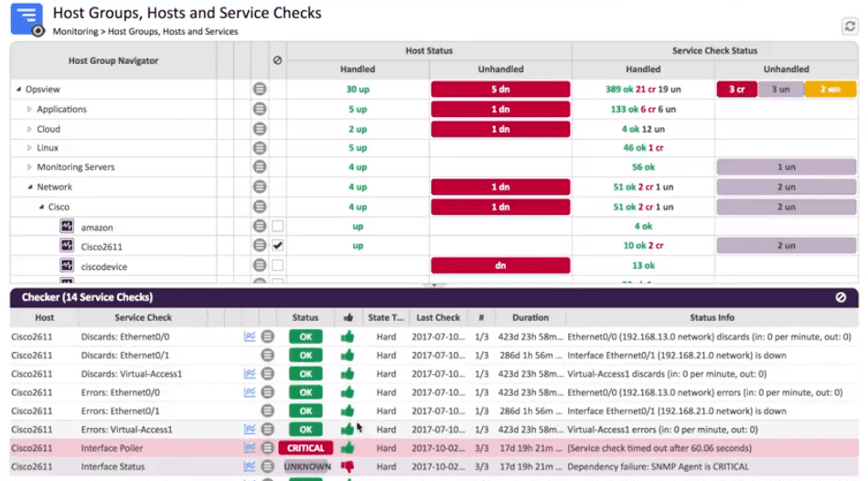
Task: Open context menu for Interface Status check
Action: pos(267,466)
